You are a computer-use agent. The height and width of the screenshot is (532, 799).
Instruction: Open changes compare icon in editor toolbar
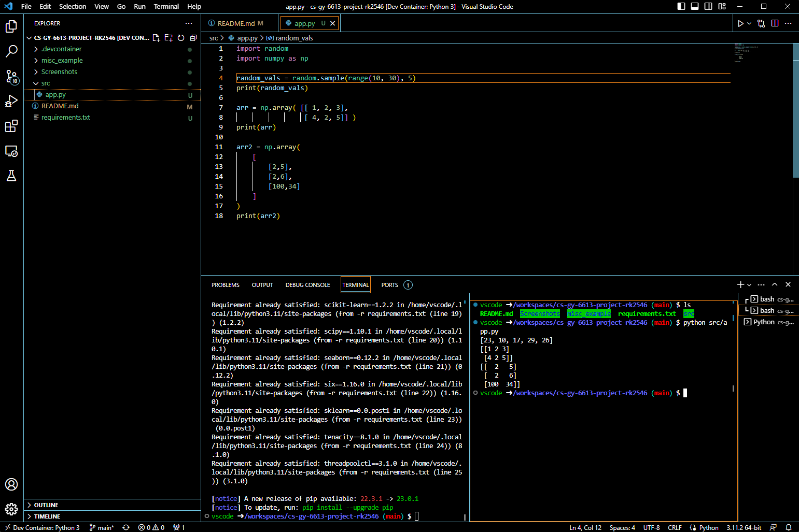[761, 23]
